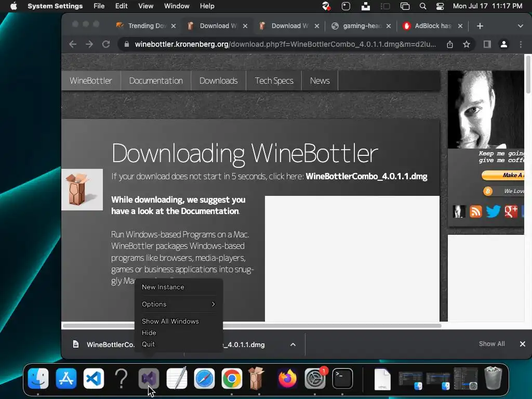Click the horizontal page scrollbar
The image size is (532, 399).
(x=252, y=326)
